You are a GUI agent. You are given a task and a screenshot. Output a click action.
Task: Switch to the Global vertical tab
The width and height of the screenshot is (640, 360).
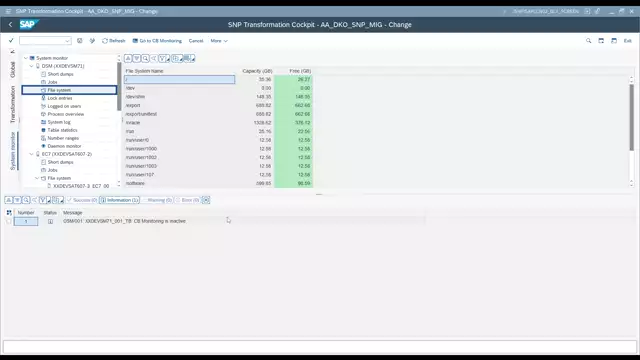pos(12,70)
